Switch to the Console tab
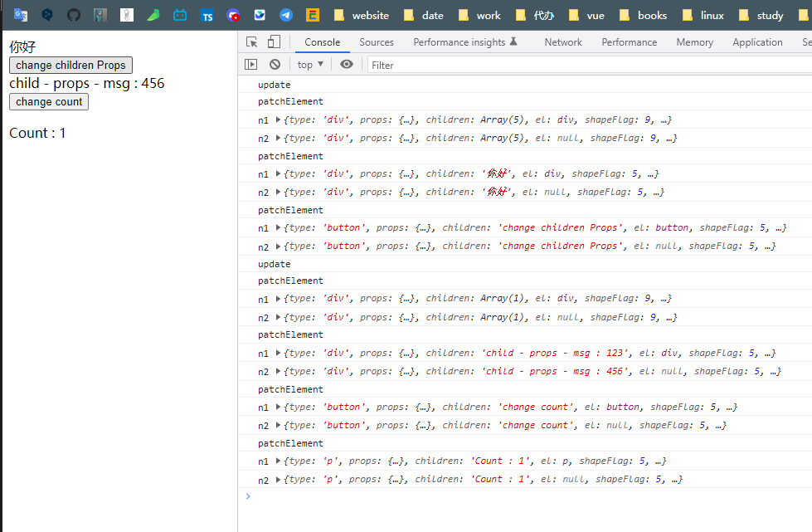This screenshot has height=532, width=812. pos(322,42)
